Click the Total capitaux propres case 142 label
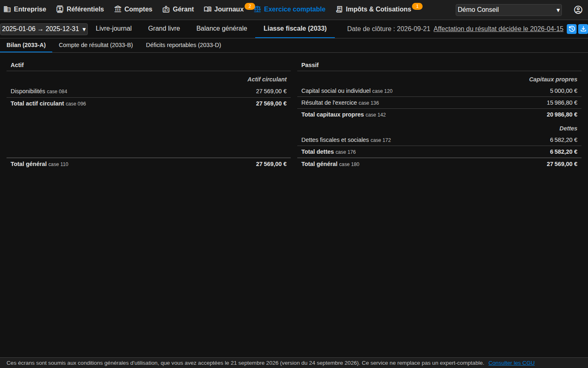 [x=343, y=114]
